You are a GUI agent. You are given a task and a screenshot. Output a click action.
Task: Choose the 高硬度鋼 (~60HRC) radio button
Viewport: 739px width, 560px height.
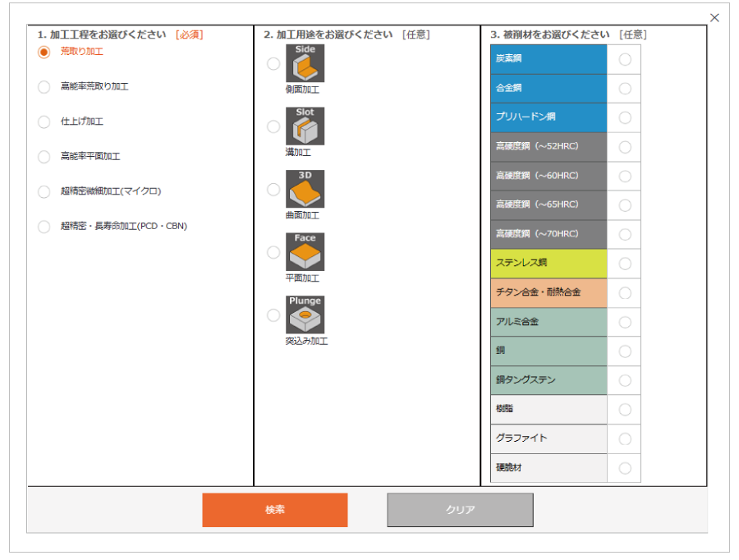coord(625,177)
